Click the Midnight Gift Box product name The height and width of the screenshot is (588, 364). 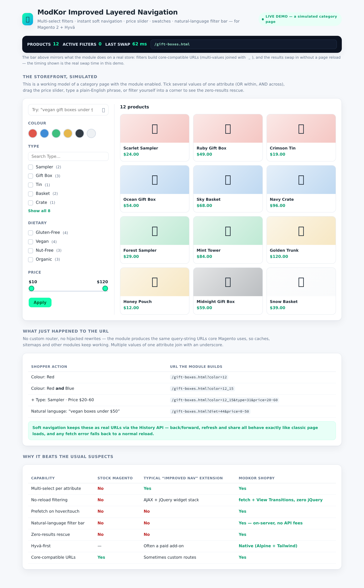pyautogui.click(x=215, y=302)
